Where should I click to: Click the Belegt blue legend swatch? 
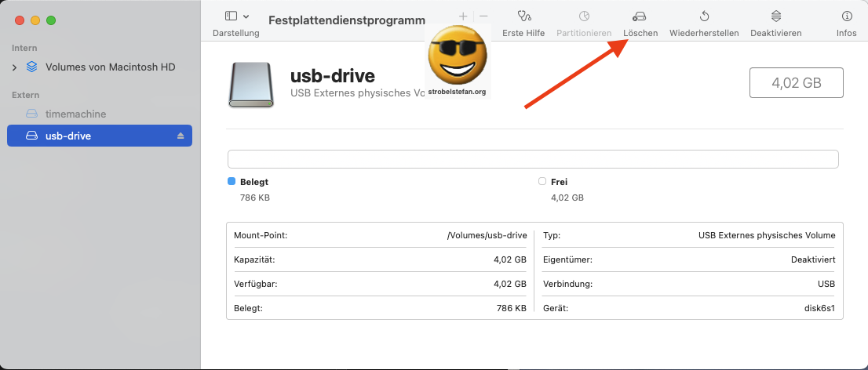pos(232,181)
